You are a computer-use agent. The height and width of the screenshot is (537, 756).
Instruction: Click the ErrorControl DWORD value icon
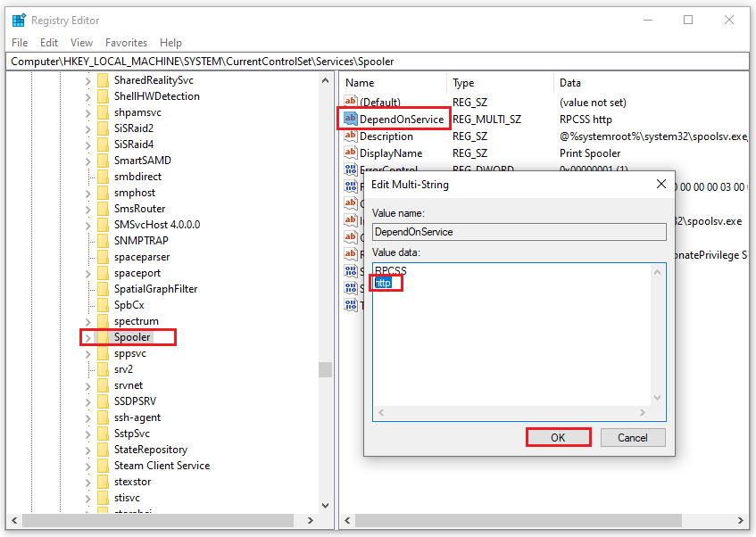(351, 169)
